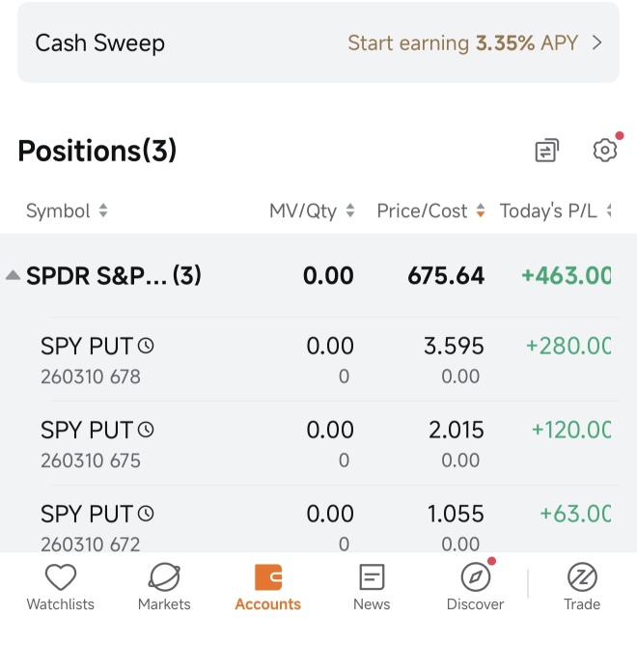
Task: Open the Trade icon
Action: (582, 576)
